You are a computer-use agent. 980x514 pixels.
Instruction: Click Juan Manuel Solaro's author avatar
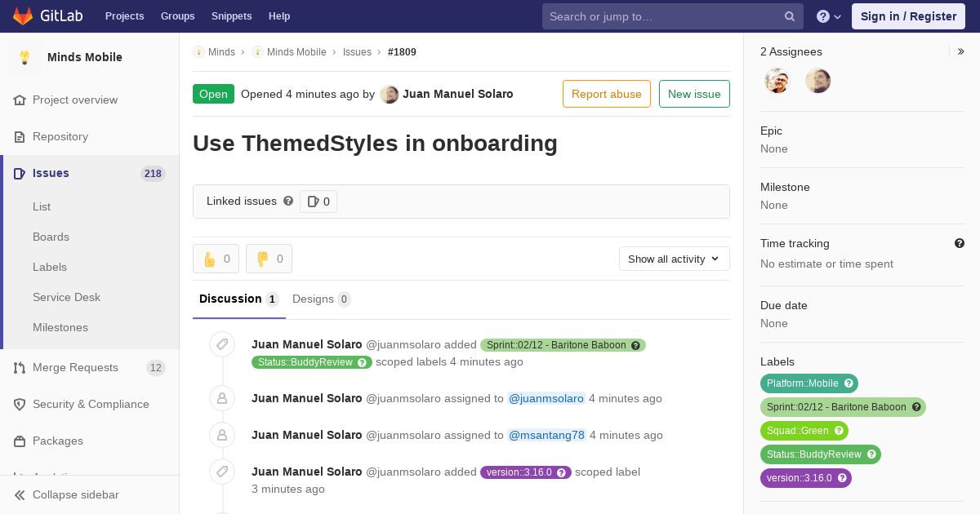tap(390, 94)
